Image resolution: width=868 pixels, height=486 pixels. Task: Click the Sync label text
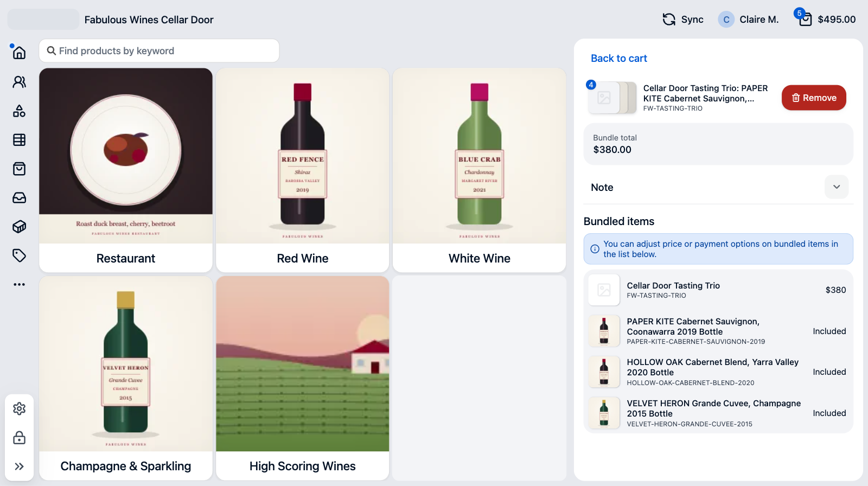coord(692,20)
